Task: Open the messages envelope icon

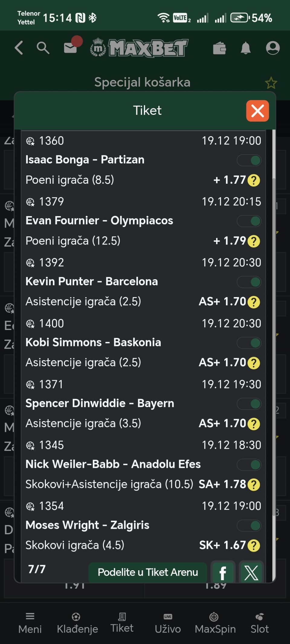Action: 71,47
